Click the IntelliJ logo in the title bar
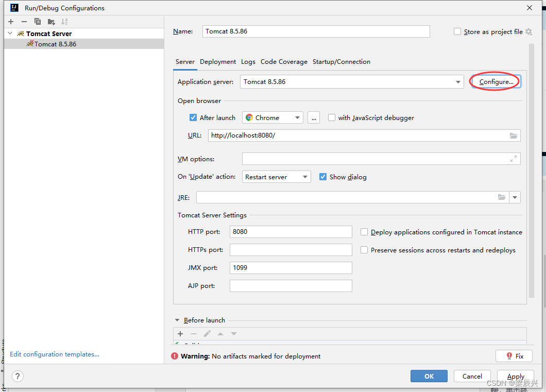Screen dimensions: 546x392 [x=14, y=8]
